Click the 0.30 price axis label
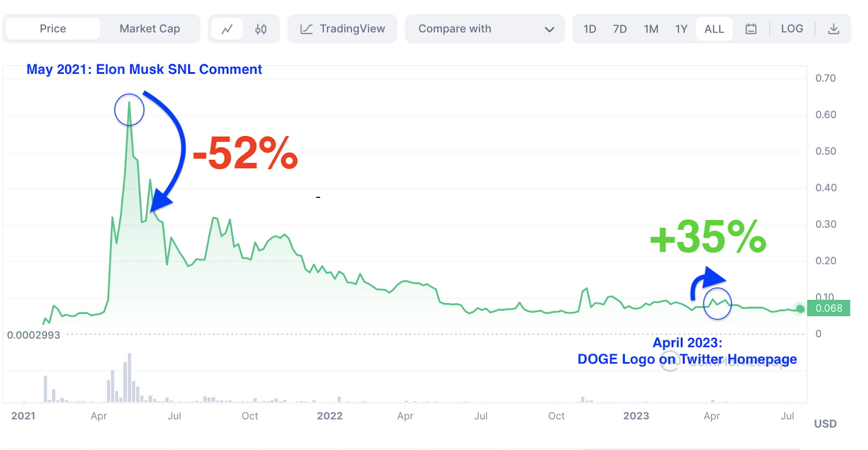The image size is (868, 450). pos(826,224)
